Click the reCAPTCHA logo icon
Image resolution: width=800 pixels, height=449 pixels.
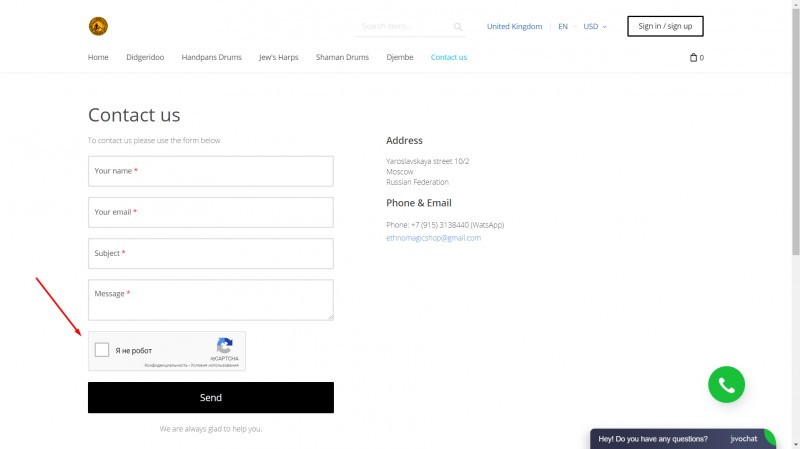pyautogui.click(x=225, y=344)
